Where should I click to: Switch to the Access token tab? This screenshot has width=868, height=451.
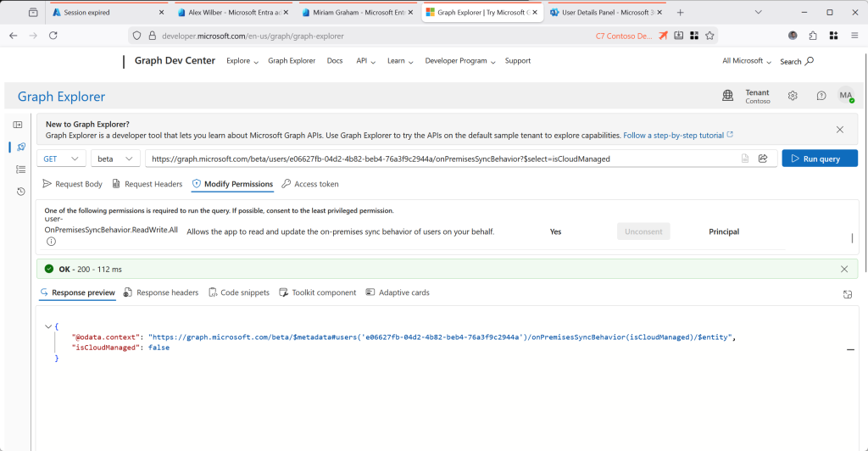click(x=310, y=184)
